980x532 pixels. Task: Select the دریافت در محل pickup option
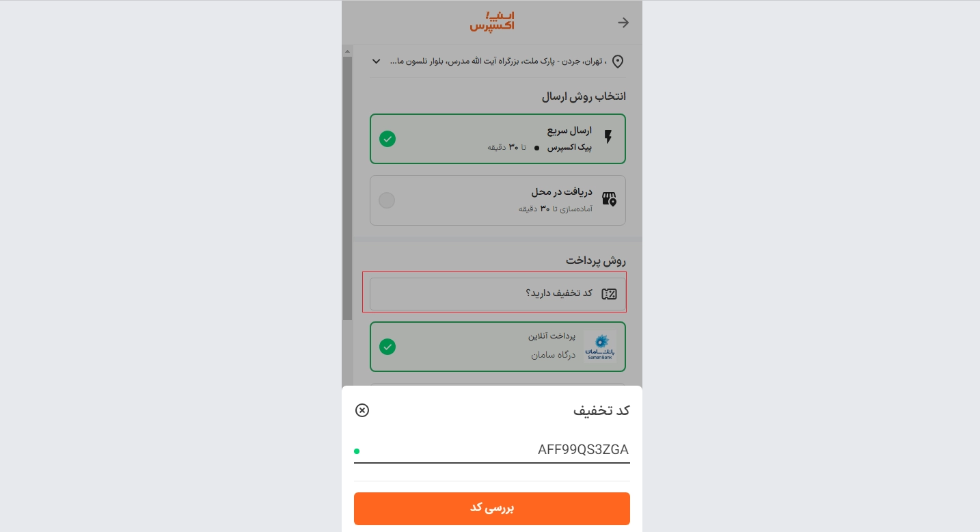(498, 200)
